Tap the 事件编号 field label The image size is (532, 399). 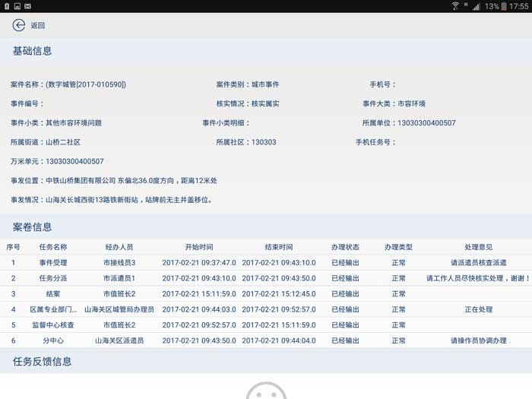point(27,104)
